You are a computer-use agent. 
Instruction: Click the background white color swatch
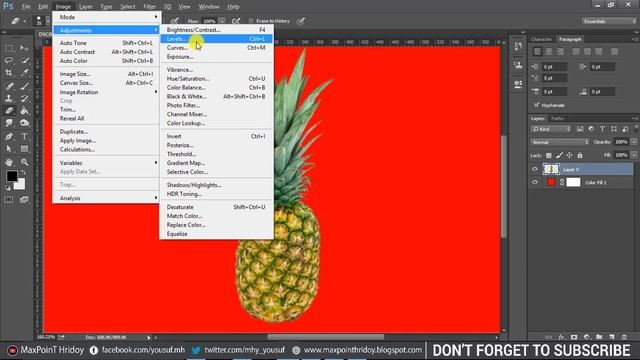point(20,185)
